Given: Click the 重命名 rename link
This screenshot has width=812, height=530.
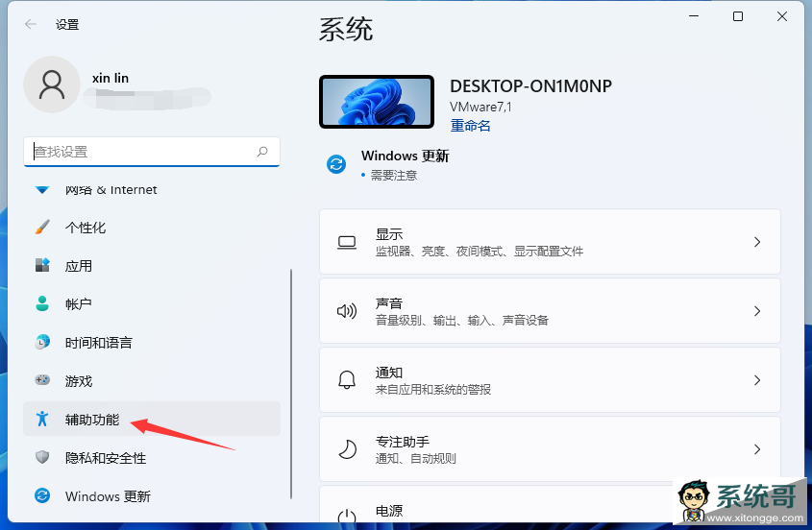Looking at the screenshot, I should coord(470,126).
